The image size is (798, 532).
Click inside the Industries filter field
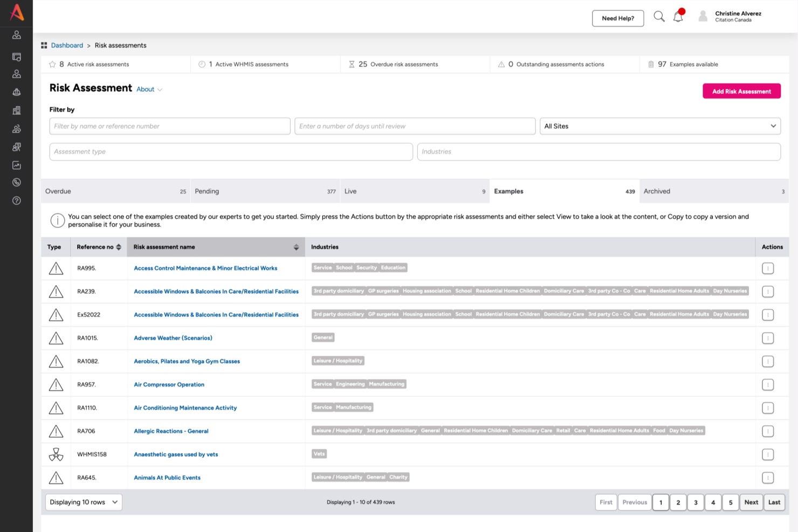click(598, 151)
